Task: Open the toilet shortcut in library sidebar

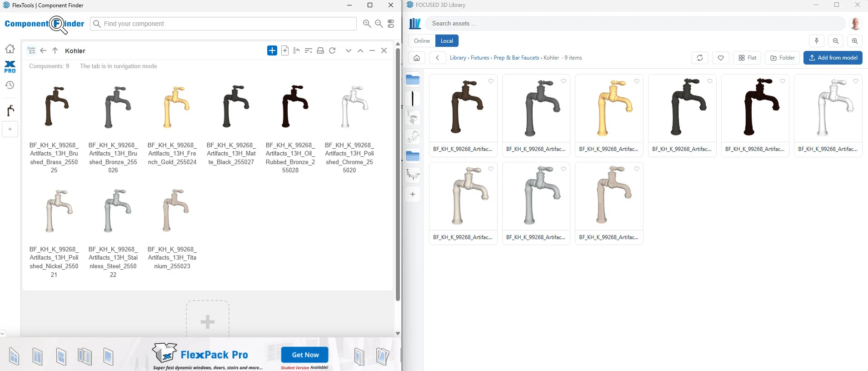Action: [x=413, y=118]
